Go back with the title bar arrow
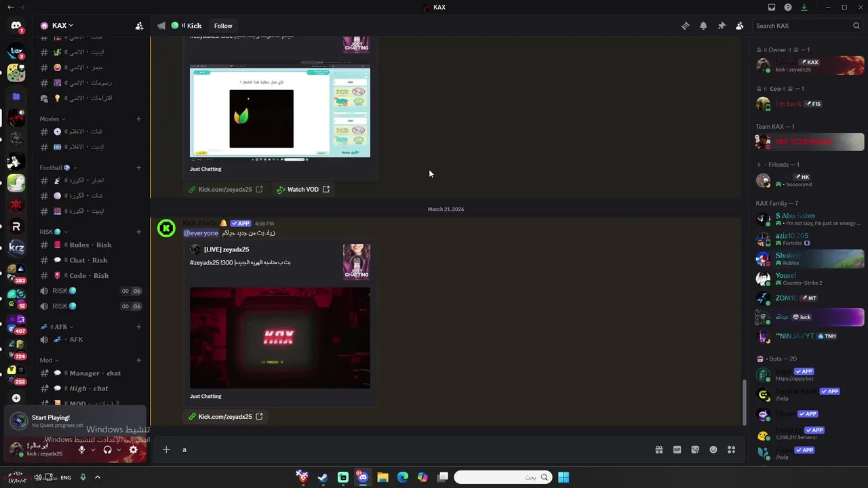 click(10, 7)
